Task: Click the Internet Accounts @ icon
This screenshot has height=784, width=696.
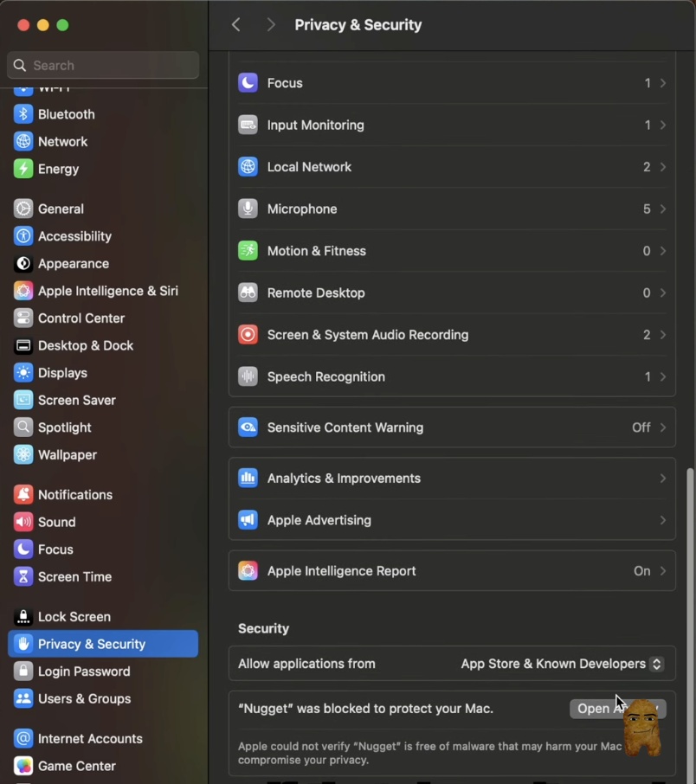Action: 23,739
